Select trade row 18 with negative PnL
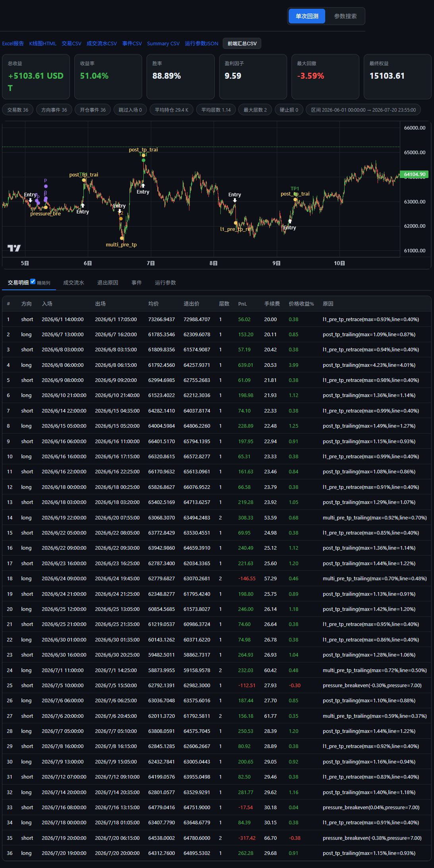Screen dimensions: 434x868 [217, 578]
